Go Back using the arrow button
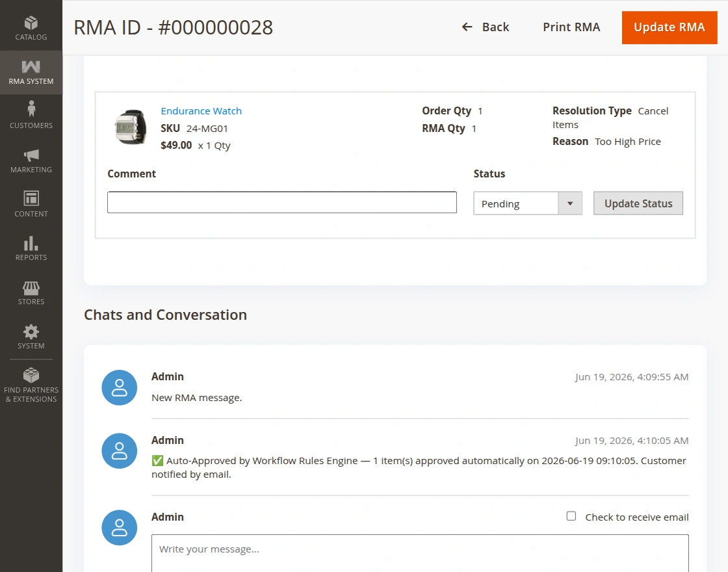 485,27
